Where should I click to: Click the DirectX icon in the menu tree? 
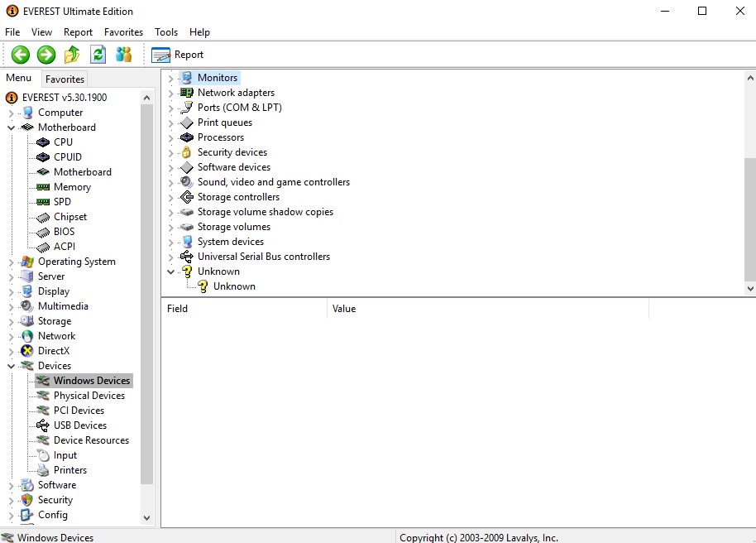point(27,351)
